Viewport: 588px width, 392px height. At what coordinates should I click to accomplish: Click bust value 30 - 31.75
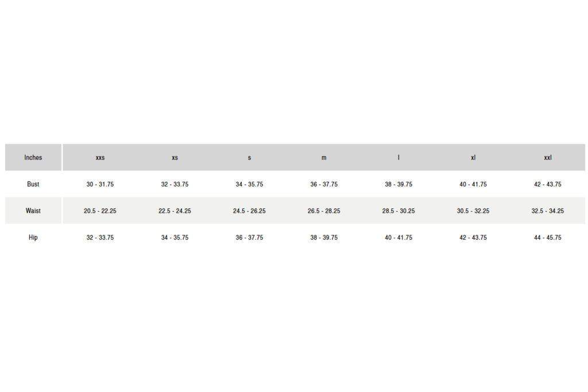100,184
